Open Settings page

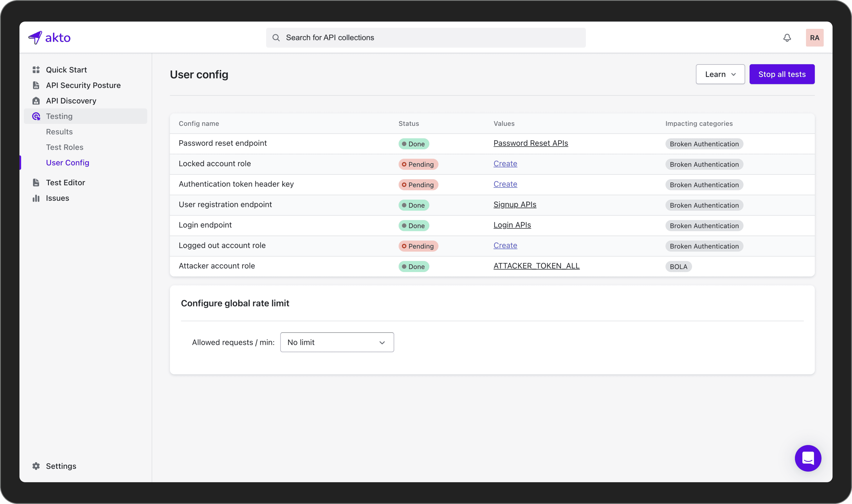tap(61, 466)
